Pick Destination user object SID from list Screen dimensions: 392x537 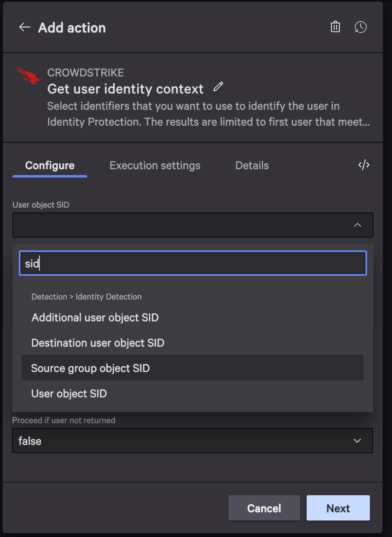coord(98,343)
